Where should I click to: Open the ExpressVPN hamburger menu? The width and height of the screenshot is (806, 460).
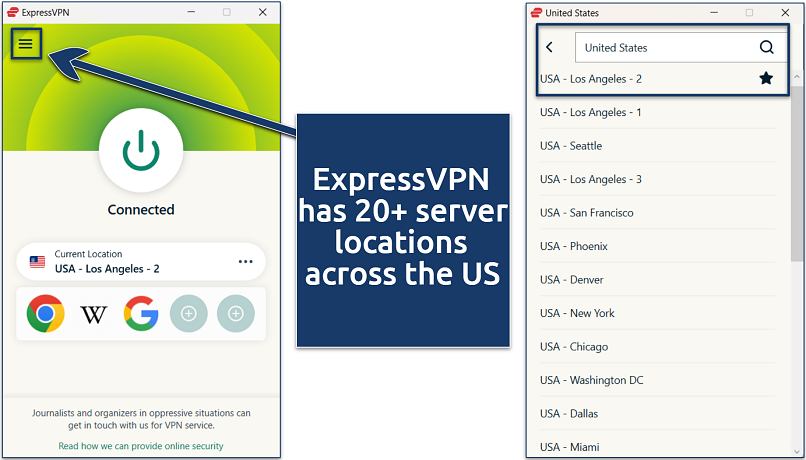coord(26,43)
